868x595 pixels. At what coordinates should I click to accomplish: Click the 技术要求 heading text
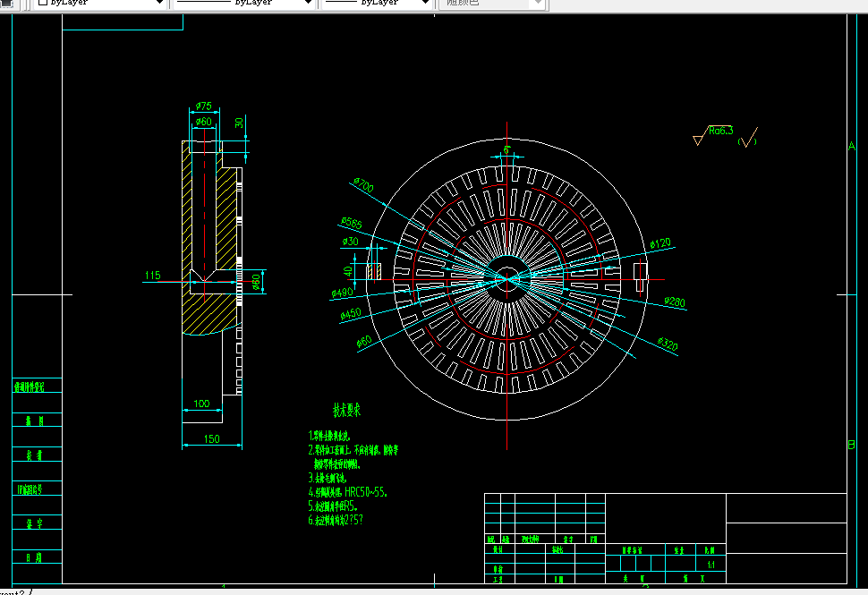pyautogui.click(x=346, y=410)
